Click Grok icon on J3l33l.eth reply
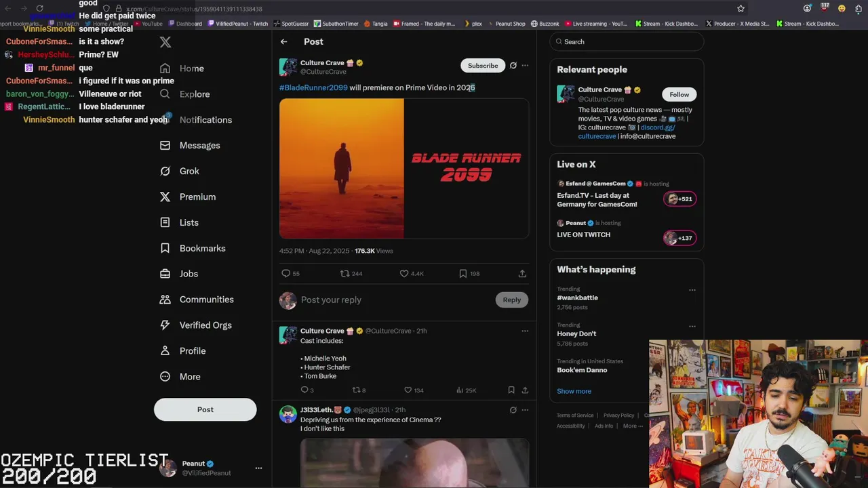The image size is (868, 488). click(x=513, y=410)
